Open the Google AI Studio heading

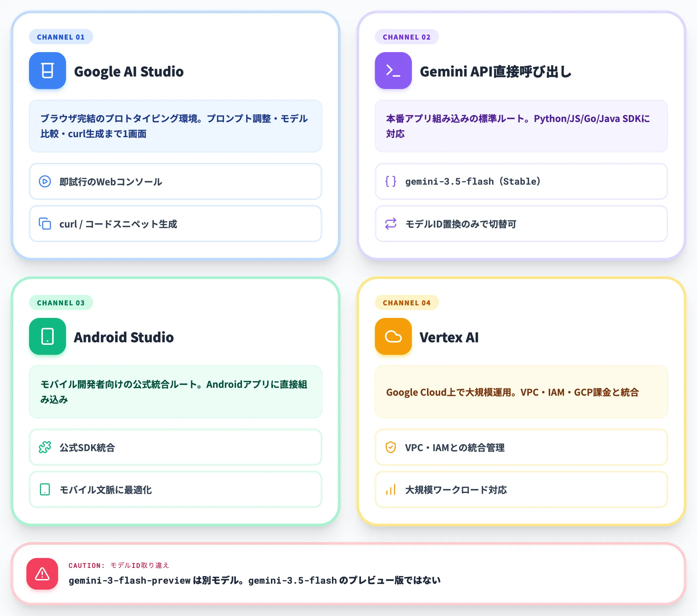pyautogui.click(x=129, y=72)
